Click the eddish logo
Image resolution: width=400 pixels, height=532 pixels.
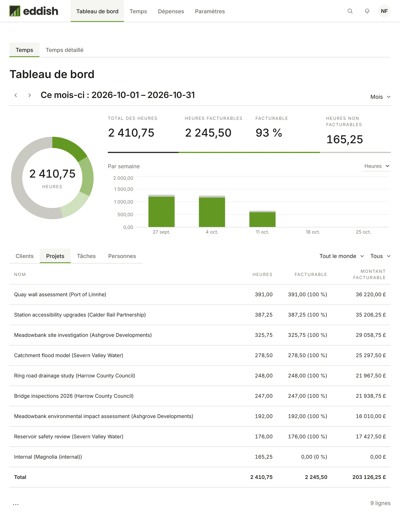tap(34, 11)
